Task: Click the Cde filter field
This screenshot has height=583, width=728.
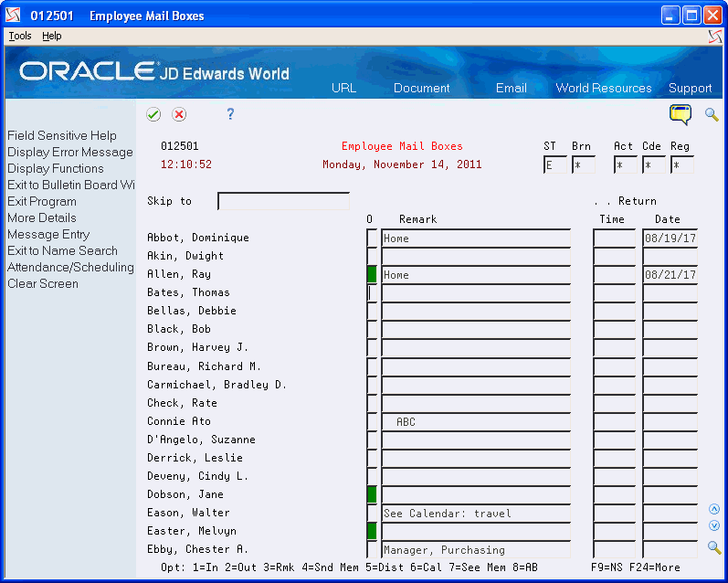Action: pos(654,164)
